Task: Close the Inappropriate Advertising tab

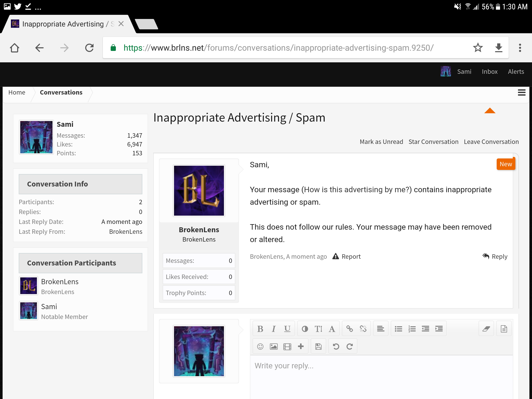Action: [x=121, y=24]
